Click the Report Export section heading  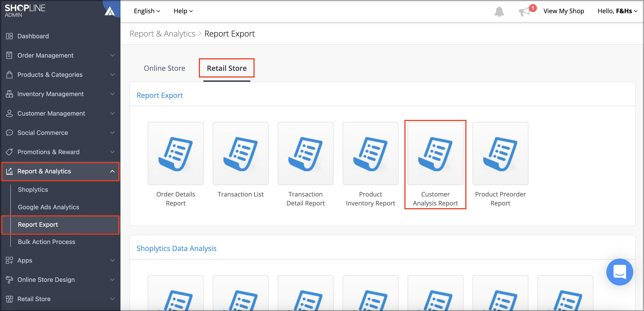pos(160,95)
